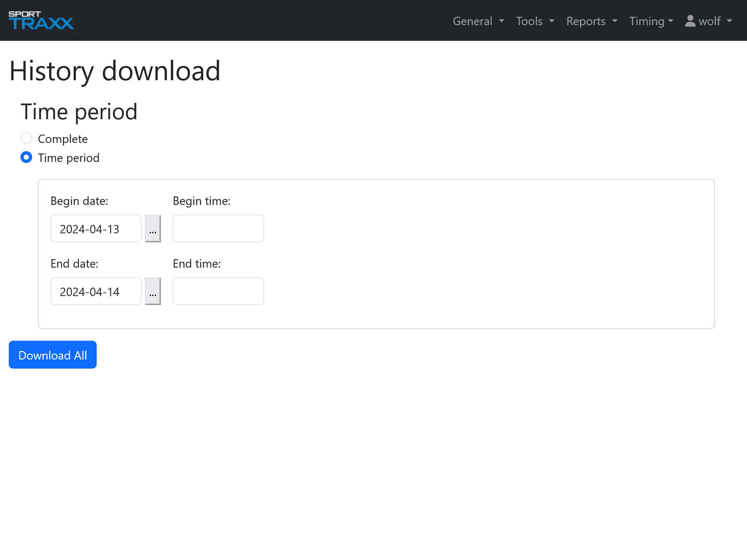The height and width of the screenshot is (560, 747).
Task: Click the Begin time input field
Action: click(x=218, y=229)
